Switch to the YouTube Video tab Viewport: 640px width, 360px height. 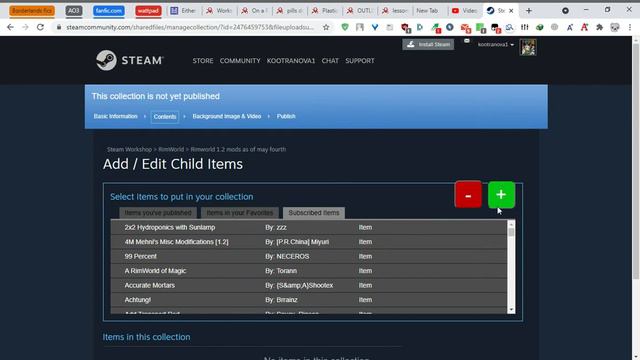465,11
